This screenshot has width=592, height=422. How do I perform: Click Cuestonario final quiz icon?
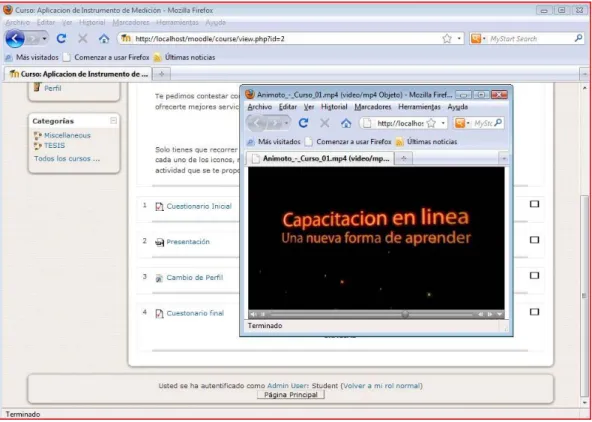(x=159, y=314)
